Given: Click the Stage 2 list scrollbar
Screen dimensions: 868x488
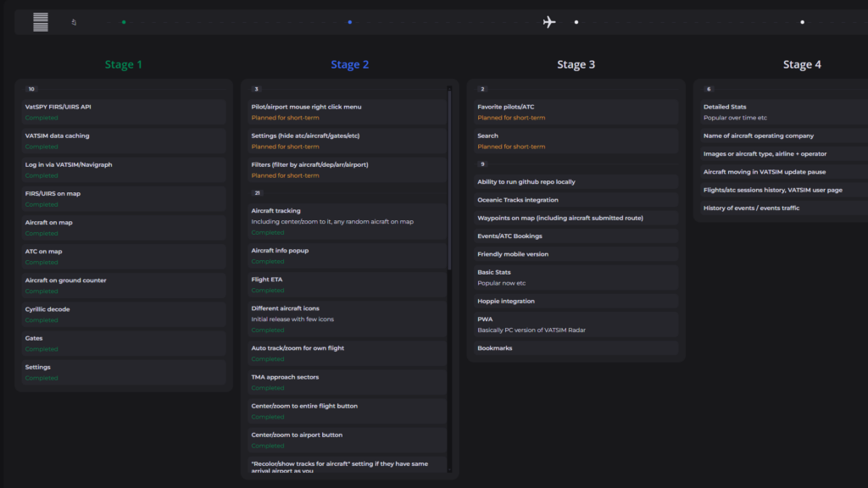Looking at the screenshot, I should pos(449,254).
